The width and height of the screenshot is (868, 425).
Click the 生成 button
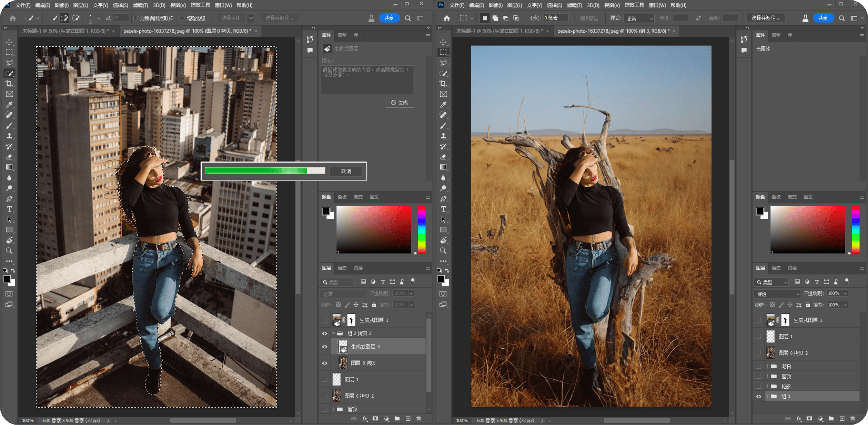tap(400, 102)
